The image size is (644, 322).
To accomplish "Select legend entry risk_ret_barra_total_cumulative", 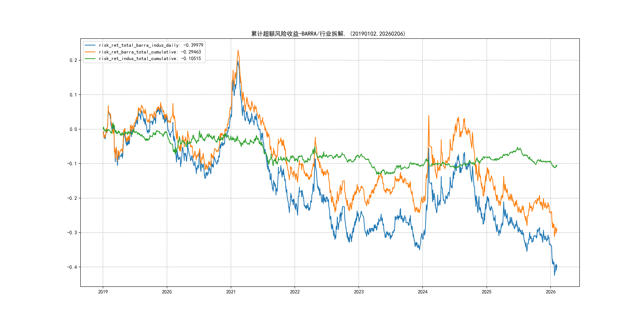I will (x=150, y=52).
